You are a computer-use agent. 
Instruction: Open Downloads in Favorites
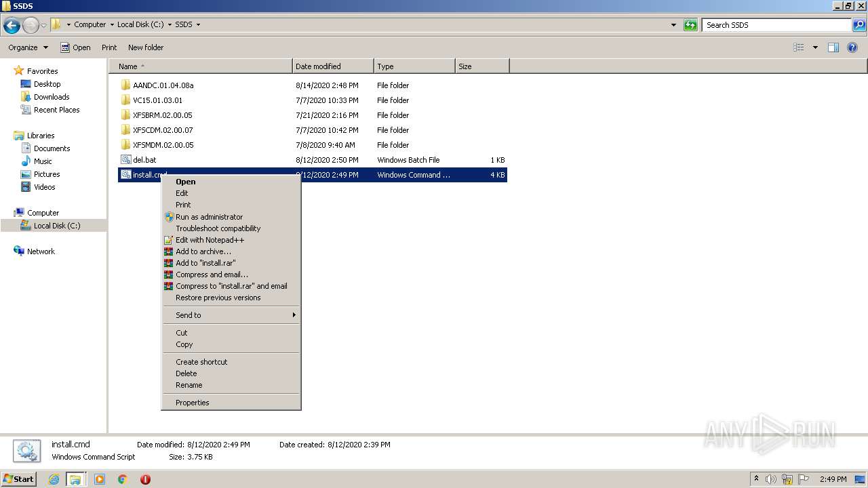[52, 97]
